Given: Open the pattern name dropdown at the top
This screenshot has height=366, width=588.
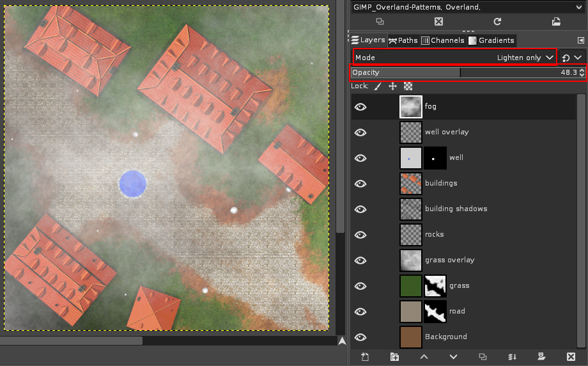Looking at the screenshot, I should click(x=467, y=7).
